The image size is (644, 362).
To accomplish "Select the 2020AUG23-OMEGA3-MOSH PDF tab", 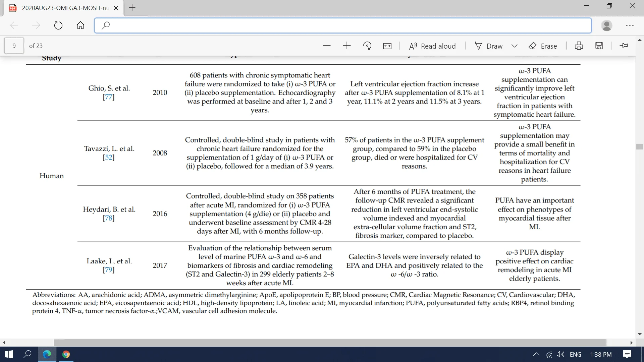I will point(64,8).
